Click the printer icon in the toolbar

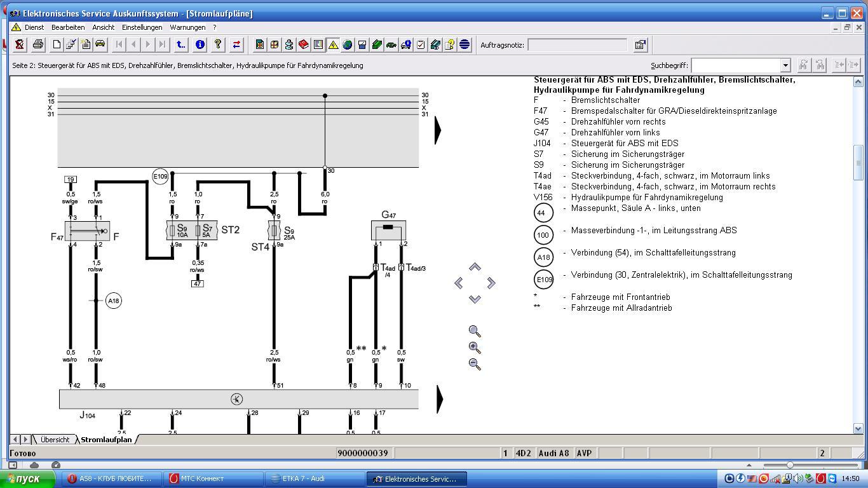pos(37,44)
